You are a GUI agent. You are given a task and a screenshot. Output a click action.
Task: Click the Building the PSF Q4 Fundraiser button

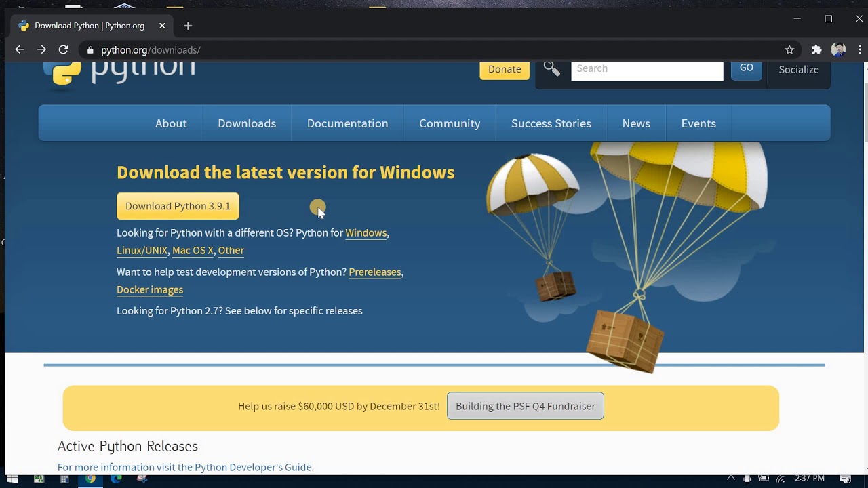[x=526, y=406]
